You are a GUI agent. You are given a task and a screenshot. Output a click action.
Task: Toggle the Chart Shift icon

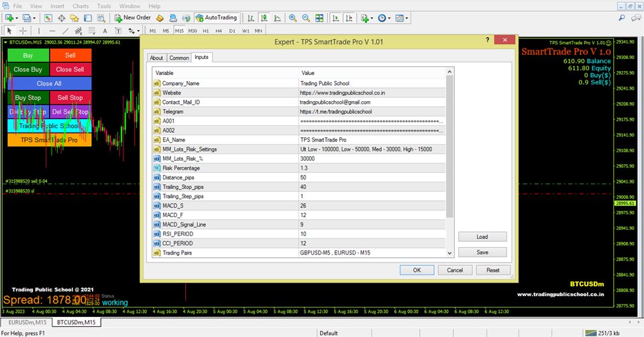point(349,18)
